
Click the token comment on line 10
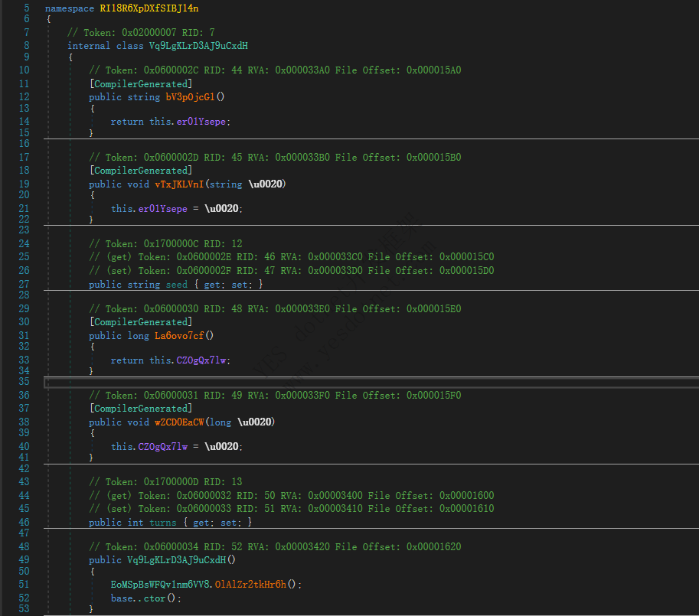(275, 70)
